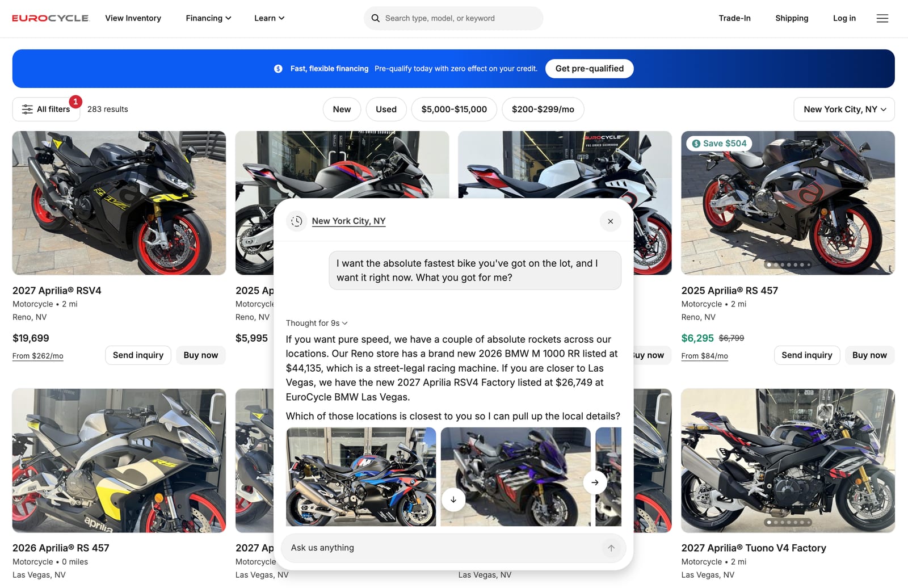Toggle the New filter chip
Screen dimensions: 908x588
click(342, 110)
